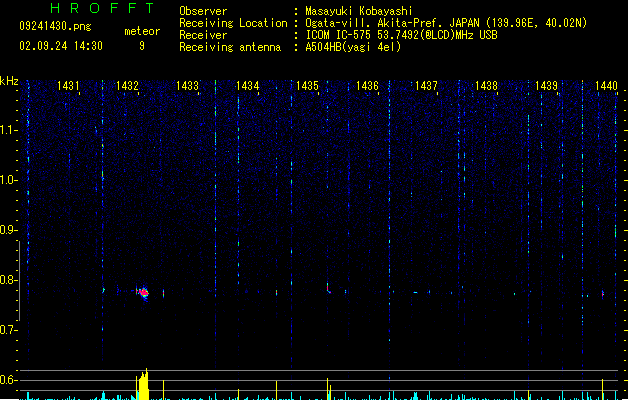Click the meteor echo spot just after 1435

(x=329, y=288)
